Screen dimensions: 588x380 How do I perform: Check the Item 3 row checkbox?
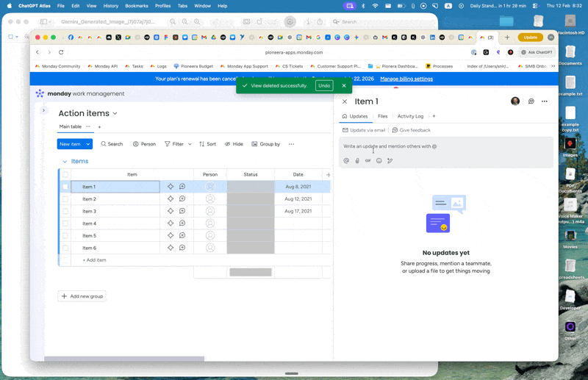(x=65, y=211)
